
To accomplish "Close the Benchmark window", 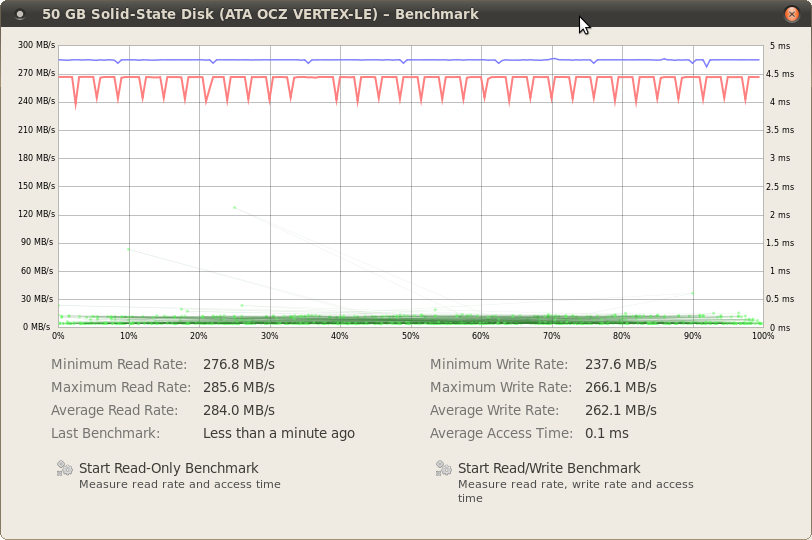I will [792, 14].
